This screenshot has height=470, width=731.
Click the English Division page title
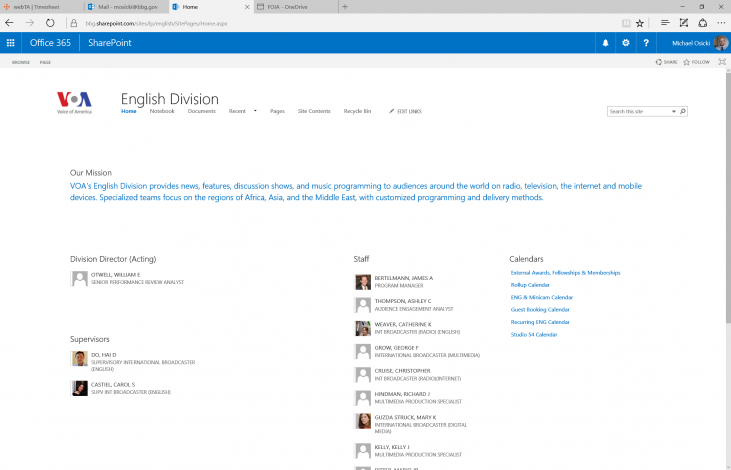(x=170, y=99)
